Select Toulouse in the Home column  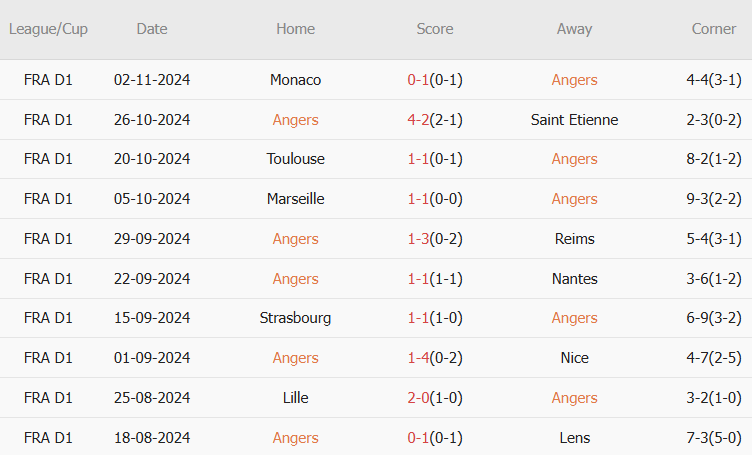pos(295,159)
